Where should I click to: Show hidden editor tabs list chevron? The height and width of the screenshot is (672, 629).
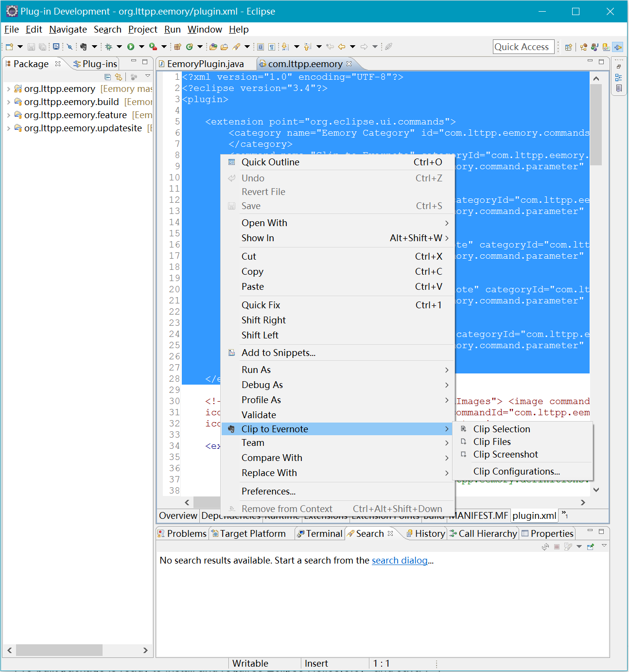click(x=565, y=514)
